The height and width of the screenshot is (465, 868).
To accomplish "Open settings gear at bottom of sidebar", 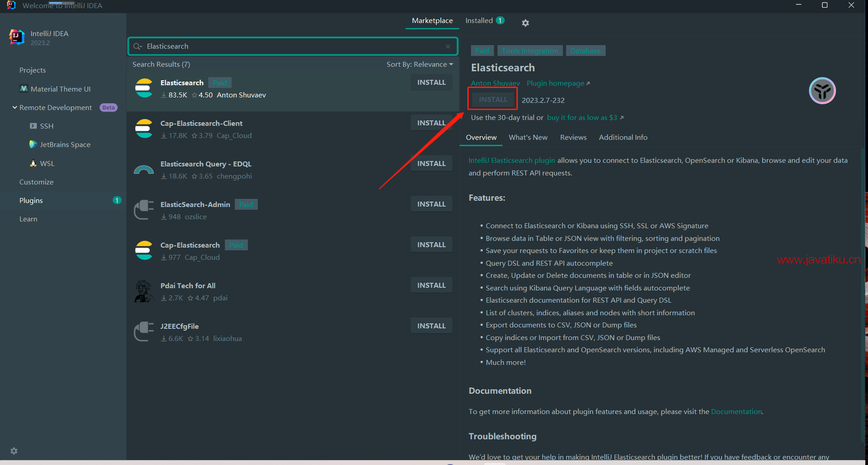I will [14, 451].
